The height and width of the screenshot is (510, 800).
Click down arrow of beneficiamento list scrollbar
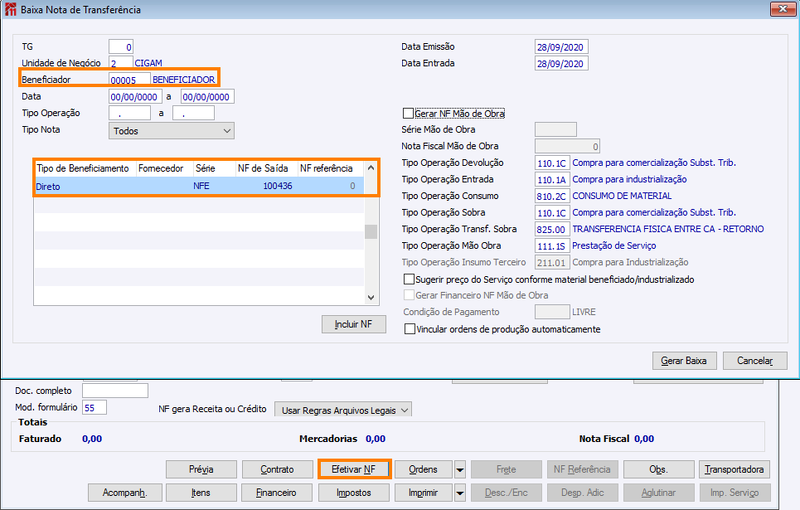click(371, 297)
